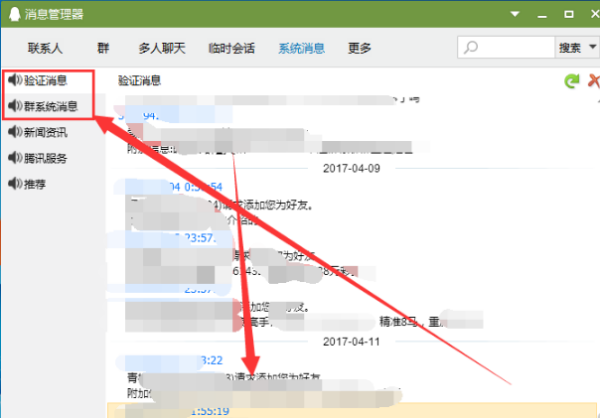The image size is (600, 418).
Task: Open the 联系人 tab
Action: click(45, 48)
